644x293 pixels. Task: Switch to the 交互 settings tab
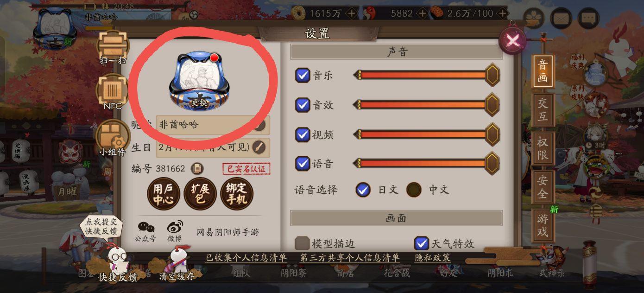pos(543,110)
